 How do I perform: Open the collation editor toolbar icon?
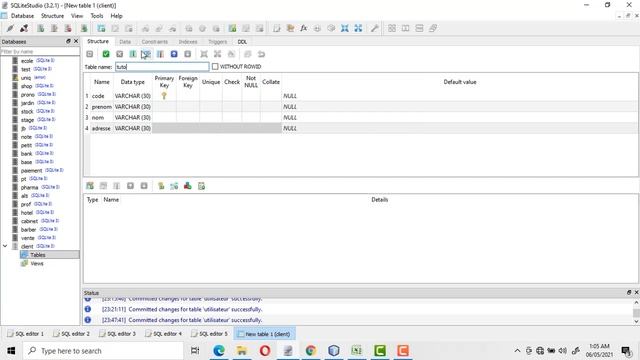click(317, 28)
